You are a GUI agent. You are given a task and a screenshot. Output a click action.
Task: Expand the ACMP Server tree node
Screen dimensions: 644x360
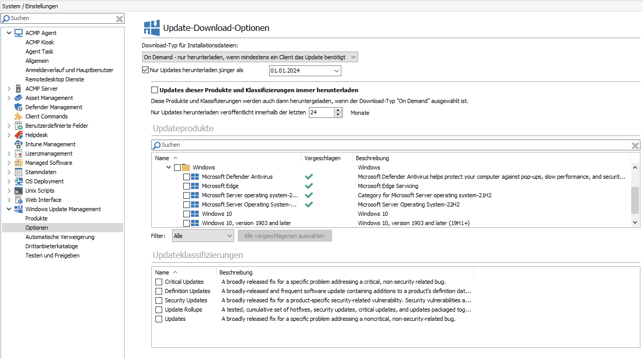[9, 89]
